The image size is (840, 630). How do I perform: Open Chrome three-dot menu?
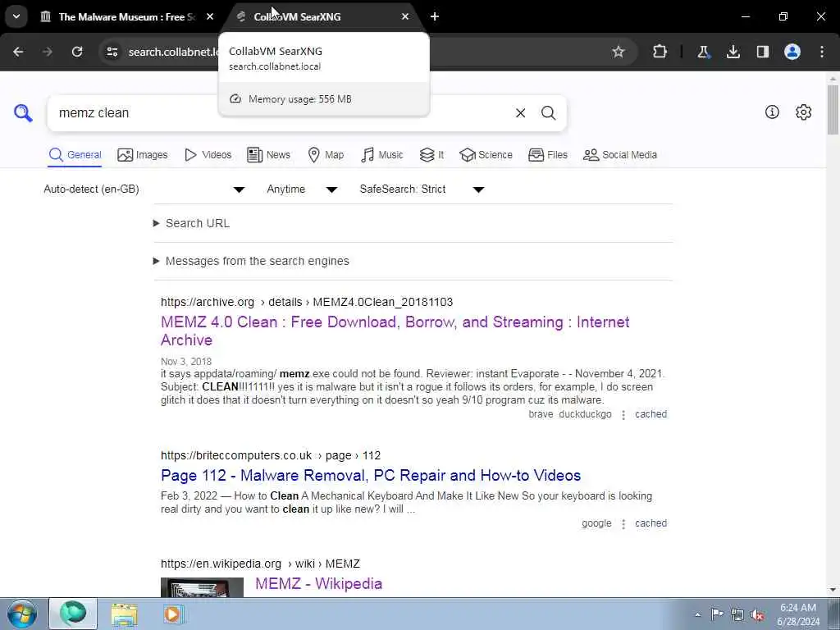[x=822, y=52]
